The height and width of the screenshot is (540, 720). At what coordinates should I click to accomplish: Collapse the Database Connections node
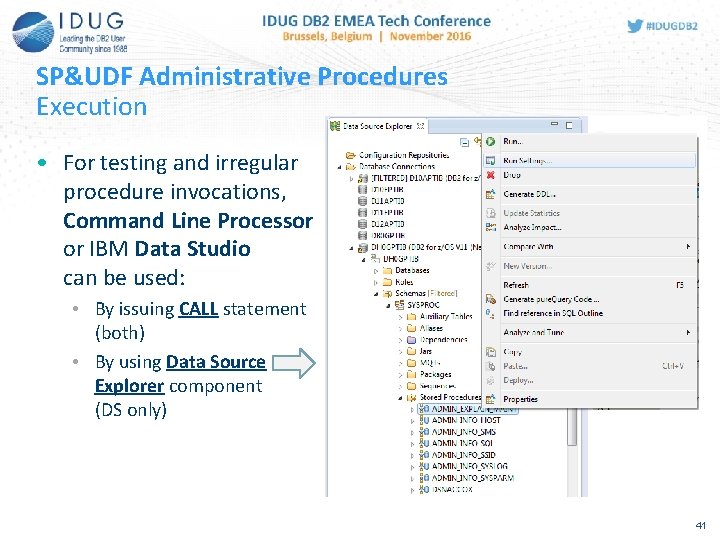click(x=339, y=167)
